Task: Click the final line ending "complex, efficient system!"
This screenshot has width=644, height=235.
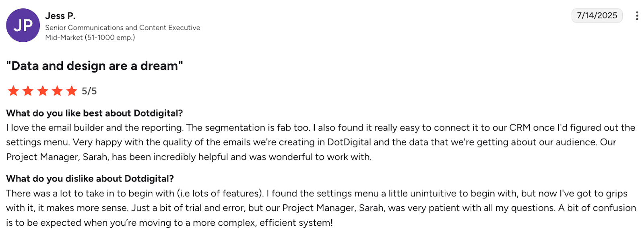Action: [x=169, y=223]
